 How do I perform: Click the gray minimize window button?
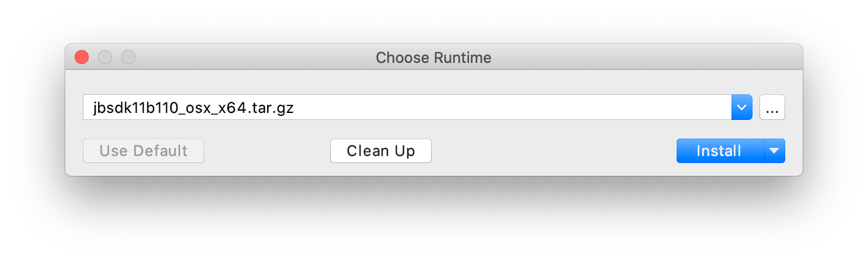click(x=105, y=57)
